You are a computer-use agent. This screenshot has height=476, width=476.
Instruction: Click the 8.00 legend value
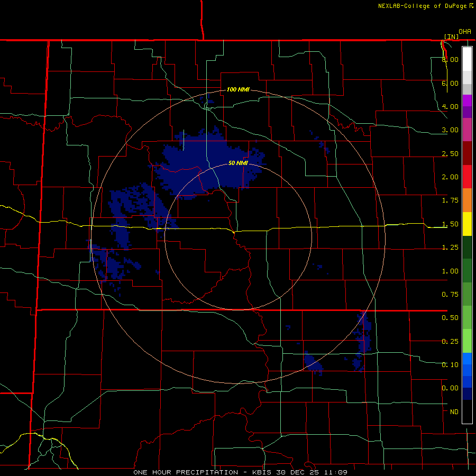tap(450, 59)
